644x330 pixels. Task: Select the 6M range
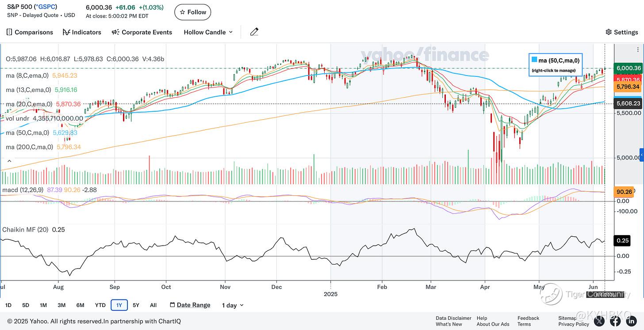pos(80,305)
